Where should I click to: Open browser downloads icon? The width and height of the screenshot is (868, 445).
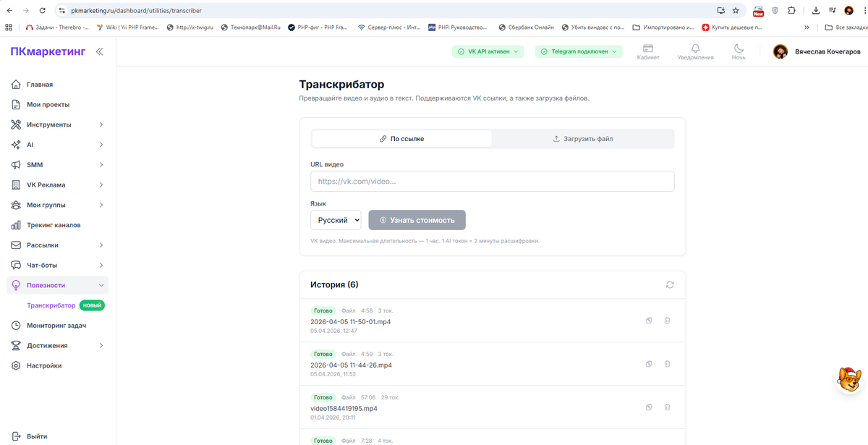pyautogui.click(x=816, y=11)
